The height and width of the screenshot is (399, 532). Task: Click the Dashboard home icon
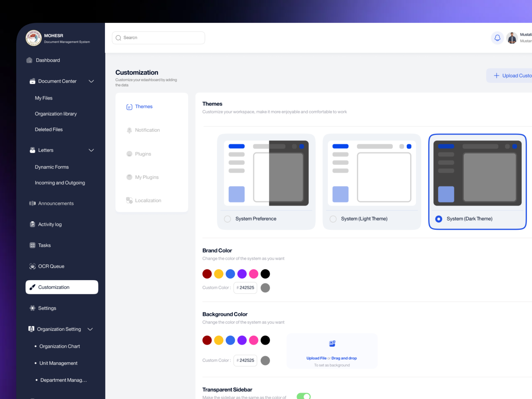[x=29, y=60]
